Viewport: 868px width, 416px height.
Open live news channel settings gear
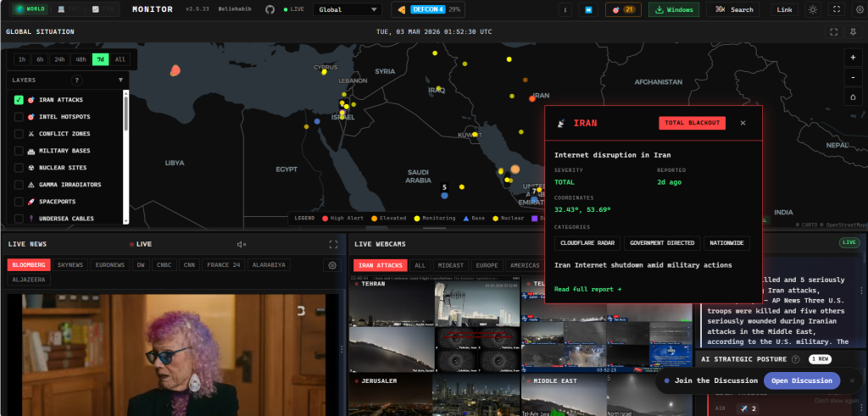tap(331, 265)
